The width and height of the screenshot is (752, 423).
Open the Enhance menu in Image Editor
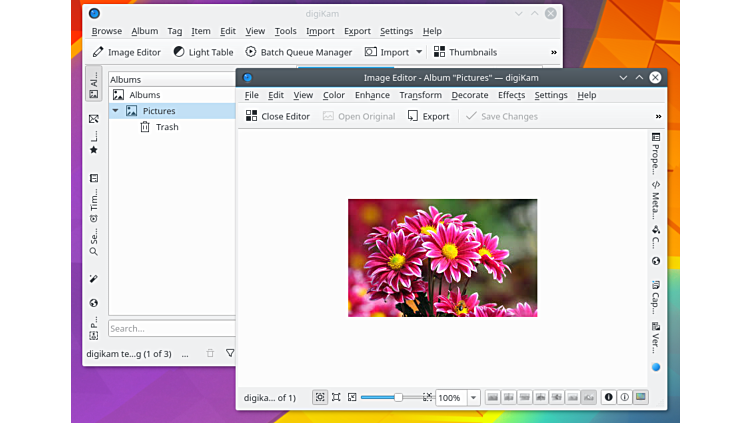372,95
